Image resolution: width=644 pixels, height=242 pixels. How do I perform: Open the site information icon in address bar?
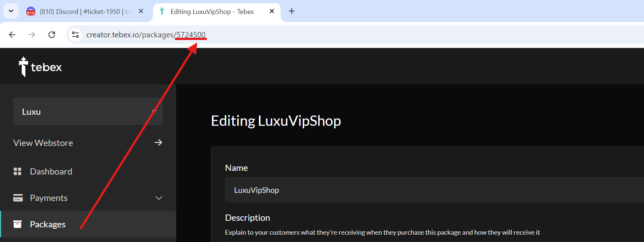[75, 34]
